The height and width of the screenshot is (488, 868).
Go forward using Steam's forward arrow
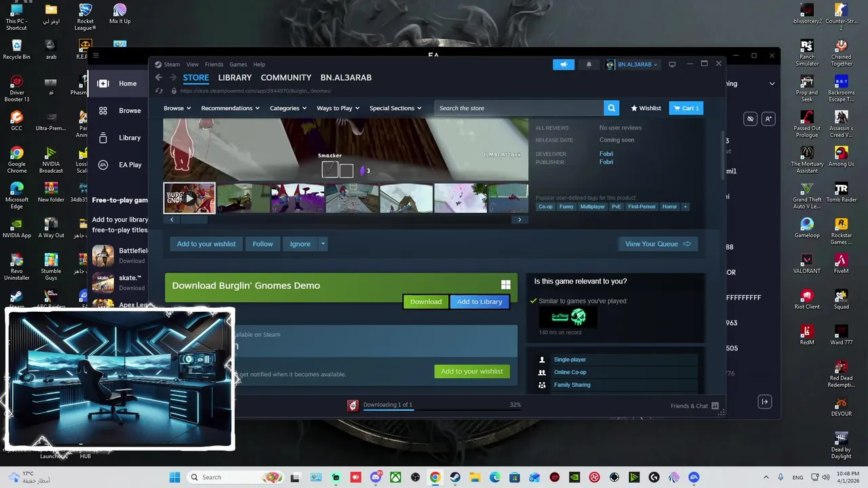pos(173,77)
